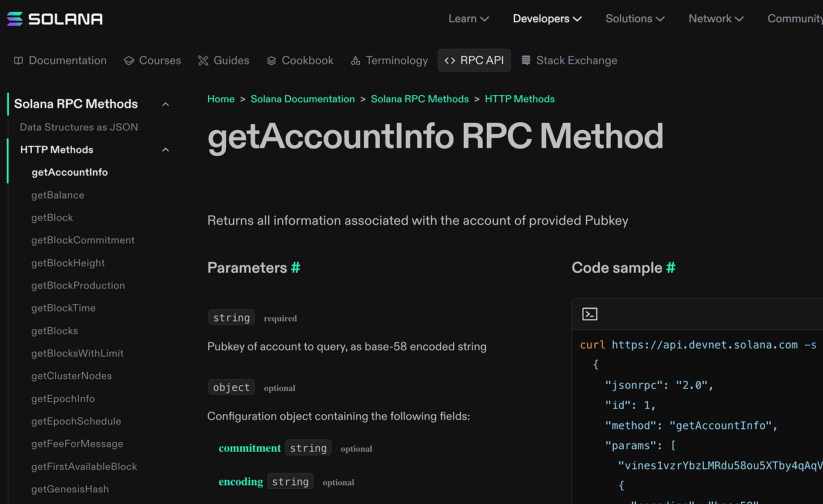Collapse the HTTP Methods section chevron
This screenshot has height=504, width=823.
(x=166, y=150)
